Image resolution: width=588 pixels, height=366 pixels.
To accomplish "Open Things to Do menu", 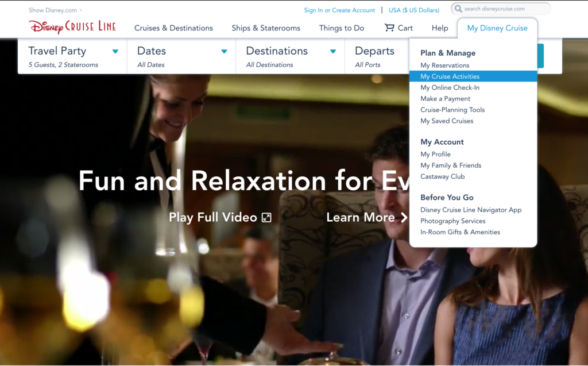I will pos(342,28).
